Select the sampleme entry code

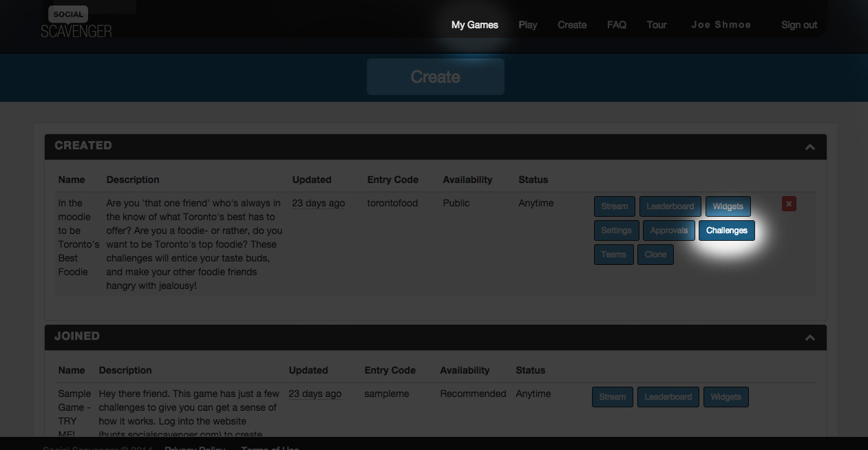[x=387, y=394]
